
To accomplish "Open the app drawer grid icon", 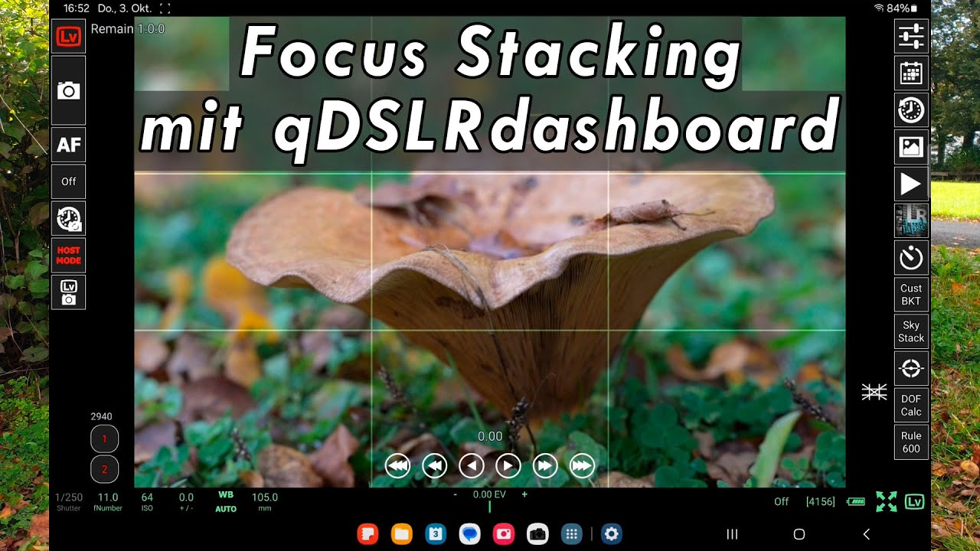I will (x=571, y=534).
